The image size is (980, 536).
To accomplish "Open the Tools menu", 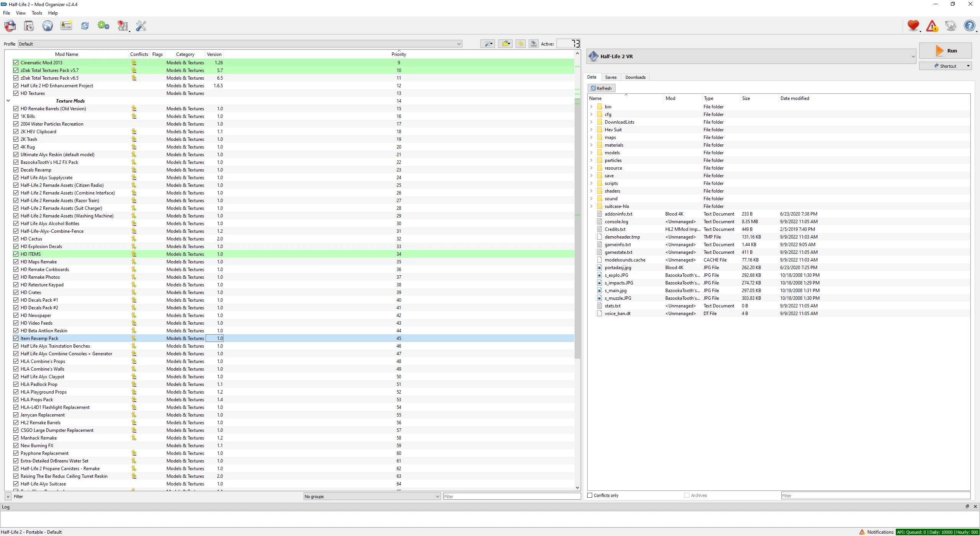I will (37, 13).
